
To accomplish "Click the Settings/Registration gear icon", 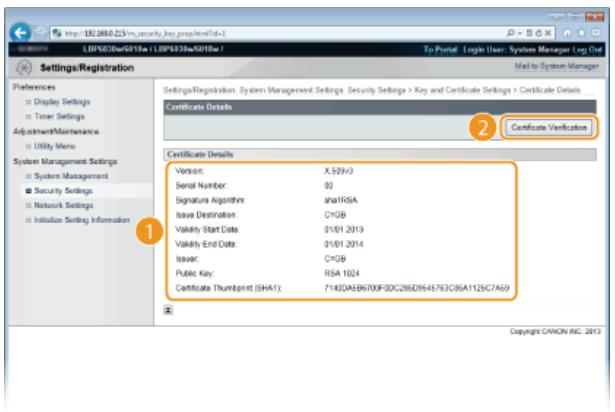I will pyautogui.click(x=24, y=67).
